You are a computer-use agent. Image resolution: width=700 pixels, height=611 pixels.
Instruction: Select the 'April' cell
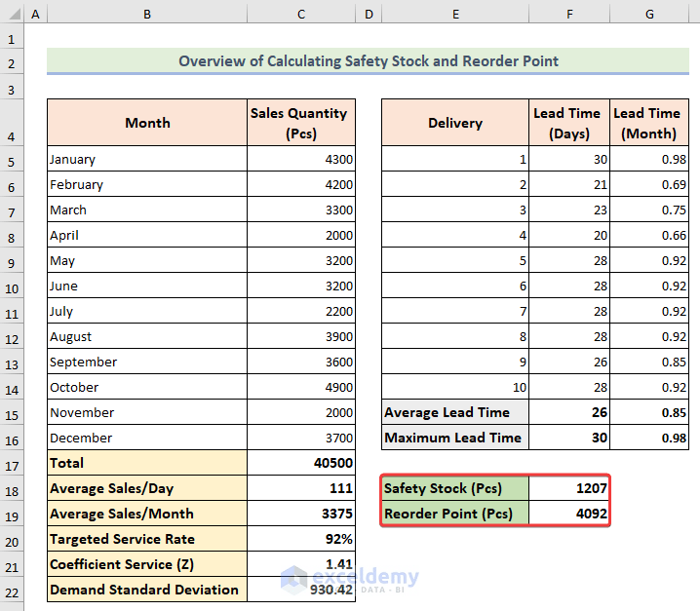tap(147, 235)
